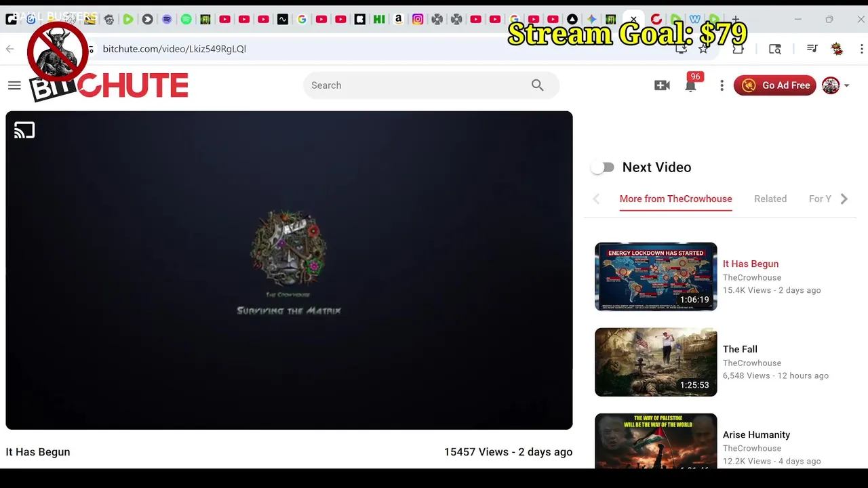Switch to the green HI tab
Image resolution: width=868 pixels, height=488 pixels.
coord(379,20)
